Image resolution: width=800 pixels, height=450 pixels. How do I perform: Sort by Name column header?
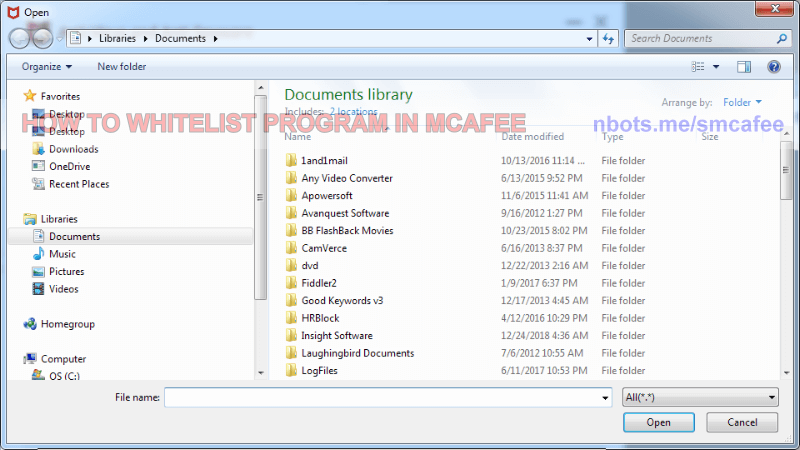(297, 137)
